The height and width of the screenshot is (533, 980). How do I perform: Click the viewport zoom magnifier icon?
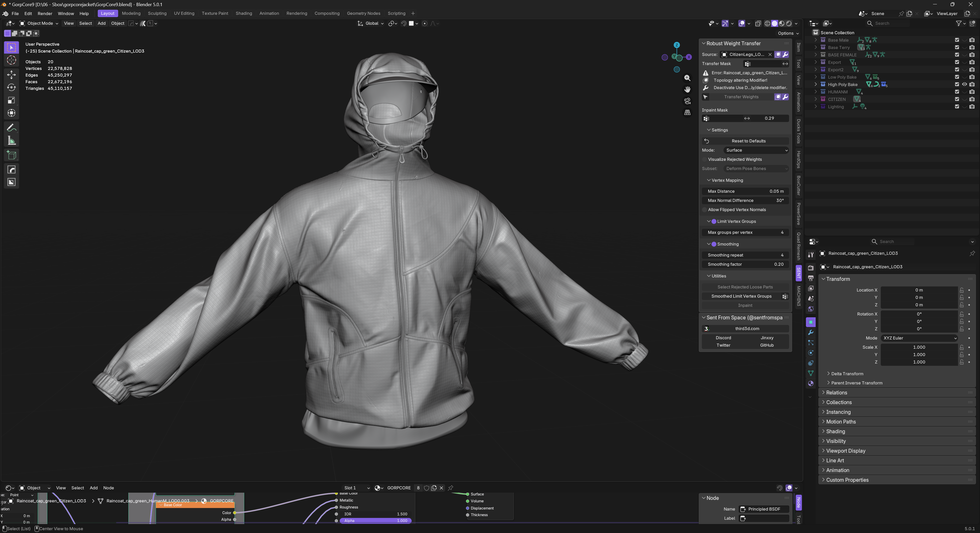[x=687, y=78]
